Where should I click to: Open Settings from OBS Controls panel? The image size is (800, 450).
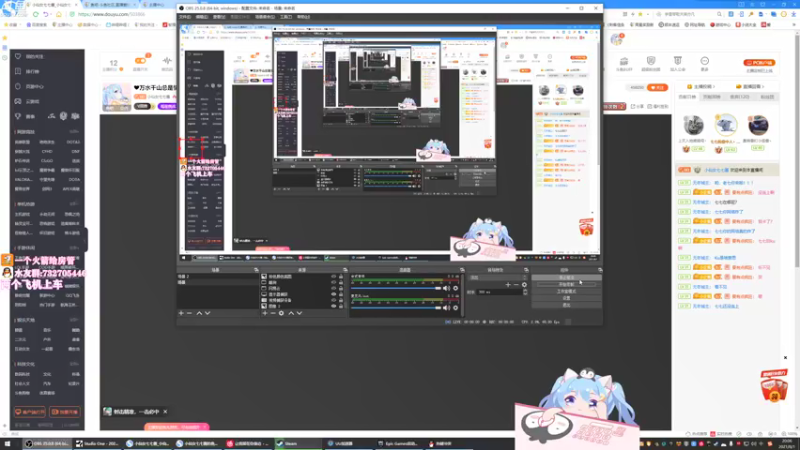pos(566,298)
